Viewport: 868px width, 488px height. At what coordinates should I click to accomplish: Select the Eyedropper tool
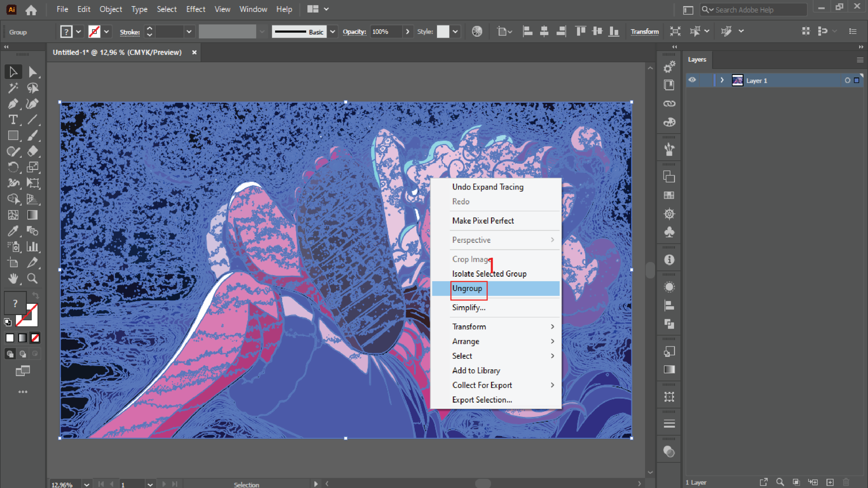[x=13, y=231]
